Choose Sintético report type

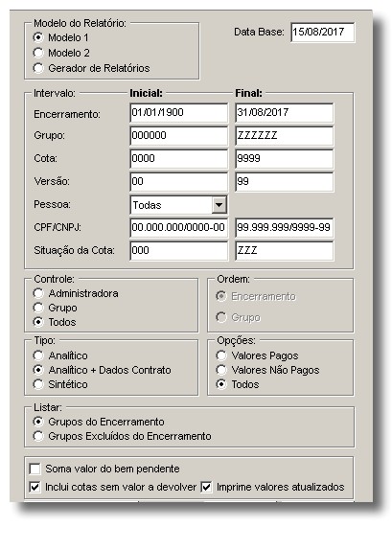point(38,384)
